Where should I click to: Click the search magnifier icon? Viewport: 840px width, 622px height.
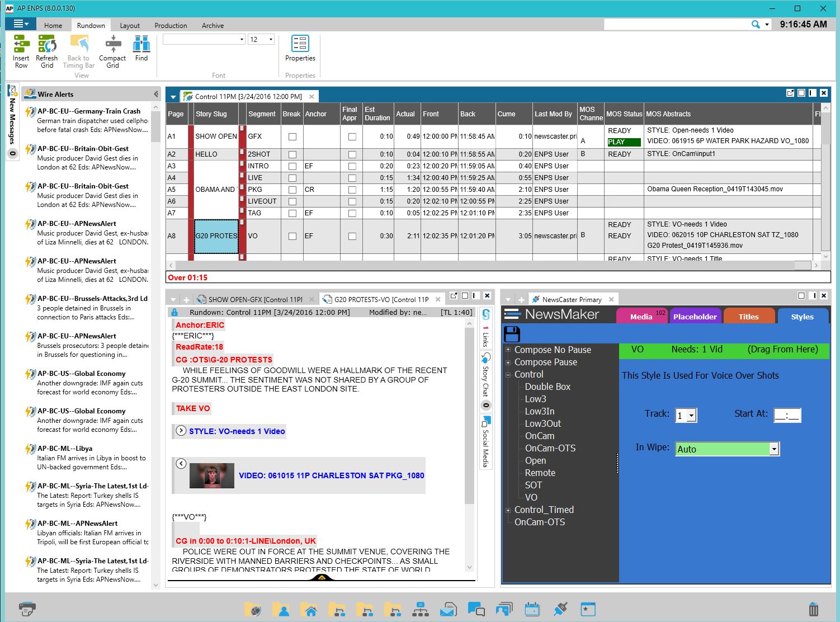(756, 25)
